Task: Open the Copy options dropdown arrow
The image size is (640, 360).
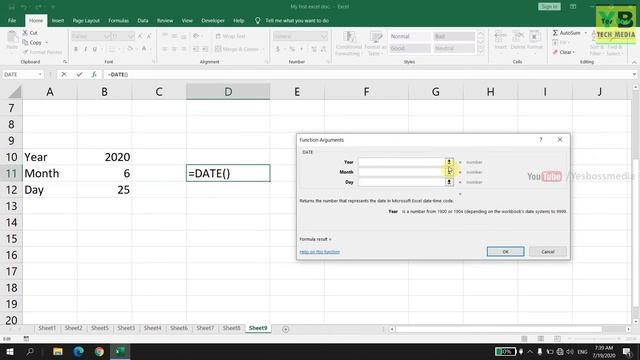Action: (x=47, y=42)
